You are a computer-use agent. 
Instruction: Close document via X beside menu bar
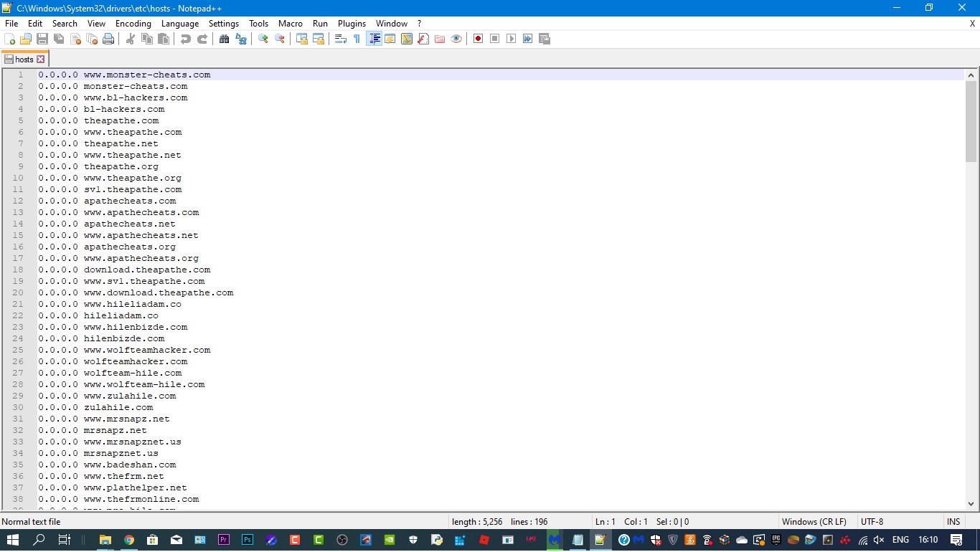tap(972, 24)
